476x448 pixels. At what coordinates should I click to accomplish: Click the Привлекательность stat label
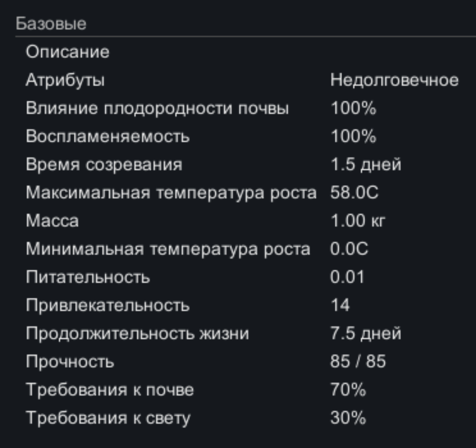pyautogui.click(x=108, y=305)
